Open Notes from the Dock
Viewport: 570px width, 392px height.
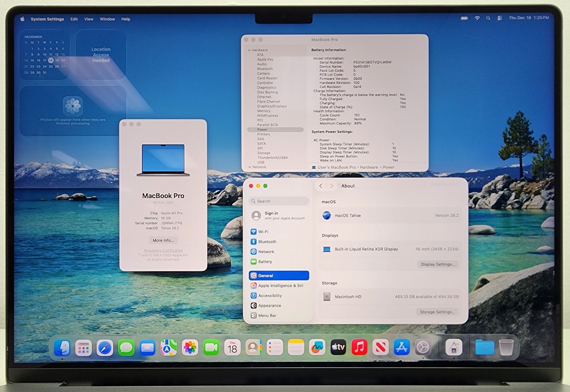pyautogui.click(x=296, y=347)
